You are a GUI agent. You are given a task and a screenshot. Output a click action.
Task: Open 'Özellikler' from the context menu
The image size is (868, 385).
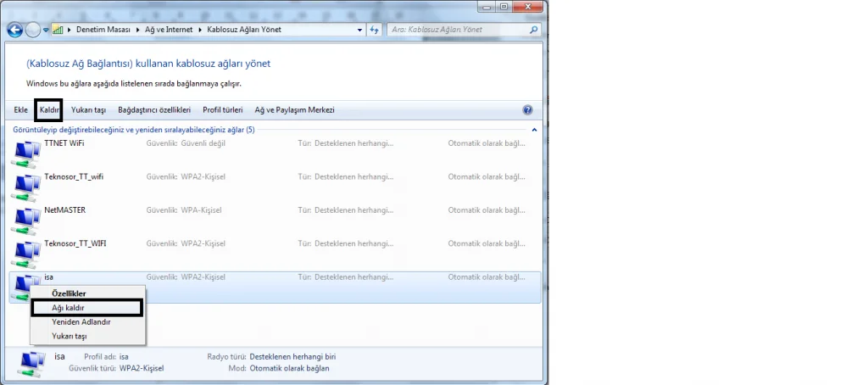(x=69, y=293)
